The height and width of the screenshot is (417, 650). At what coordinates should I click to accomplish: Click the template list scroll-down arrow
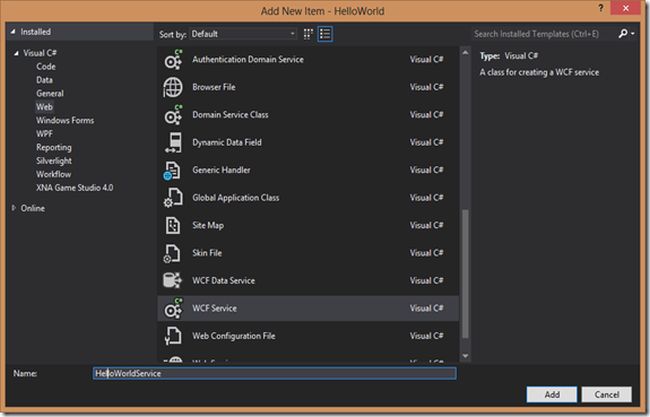coord(465,356)
